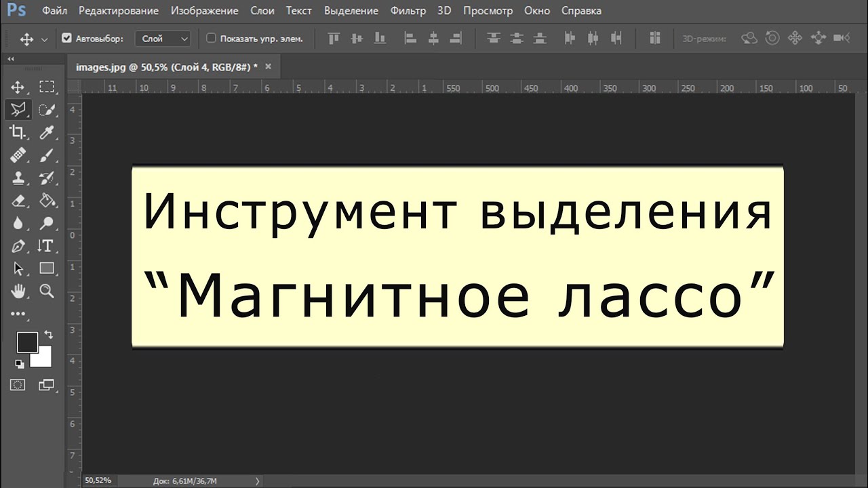This screenshot has height=488, width=868.
Task: Open the Редактирование menu
Action: tap(119, 11)
